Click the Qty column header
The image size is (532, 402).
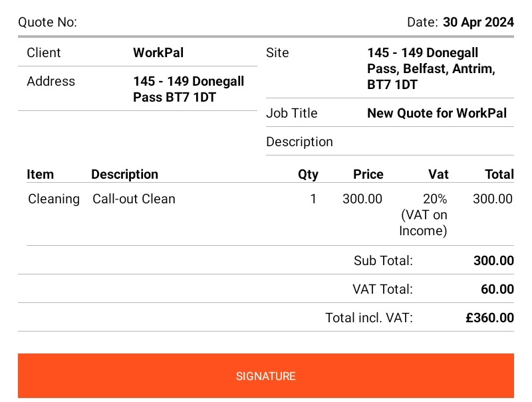pyautogui.click(x=308, y=175)
